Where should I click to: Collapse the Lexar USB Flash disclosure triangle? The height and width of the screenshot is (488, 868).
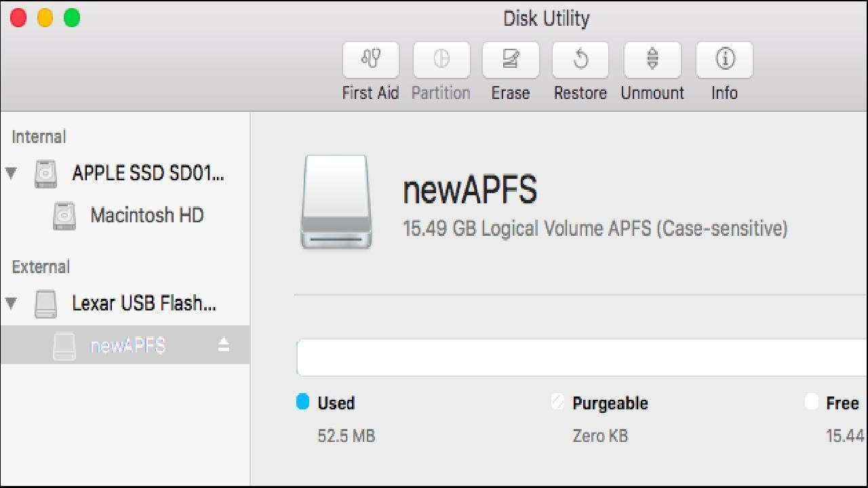pos(12,302)
